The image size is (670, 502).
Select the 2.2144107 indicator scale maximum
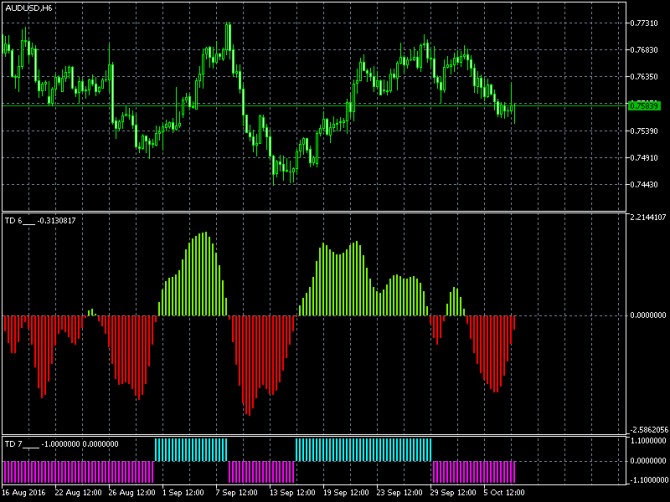648,217
